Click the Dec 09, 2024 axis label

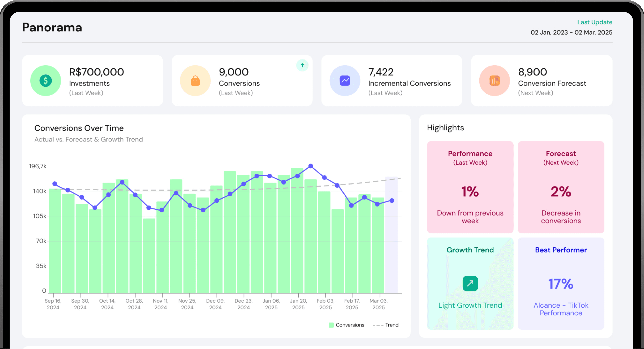215,304
